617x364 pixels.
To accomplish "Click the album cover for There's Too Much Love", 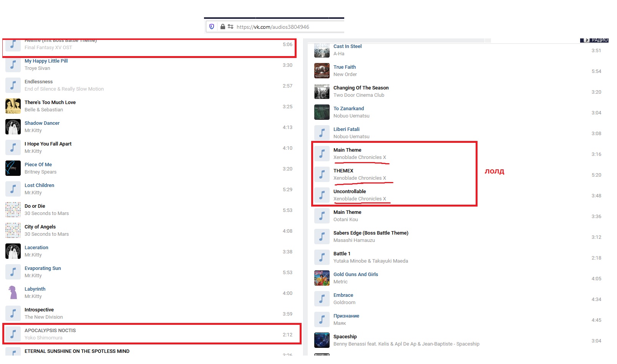I will [13, 106].
